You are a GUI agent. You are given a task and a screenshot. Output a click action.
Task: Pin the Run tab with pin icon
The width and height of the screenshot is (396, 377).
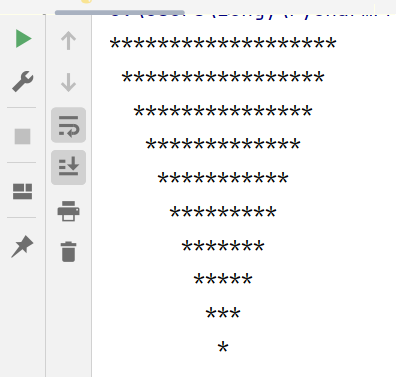click(22, 247)
